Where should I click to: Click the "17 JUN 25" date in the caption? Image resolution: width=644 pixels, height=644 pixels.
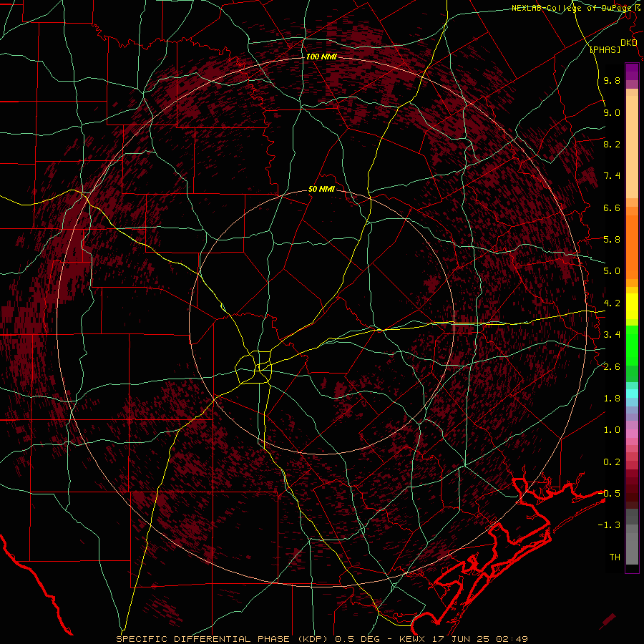pyautogui.click(x=459, y=639)
